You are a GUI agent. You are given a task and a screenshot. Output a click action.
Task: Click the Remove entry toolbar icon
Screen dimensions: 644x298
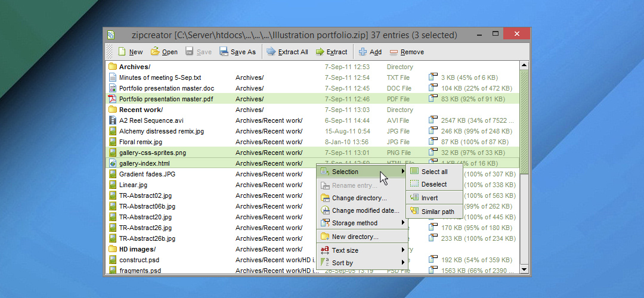point(394,52)
